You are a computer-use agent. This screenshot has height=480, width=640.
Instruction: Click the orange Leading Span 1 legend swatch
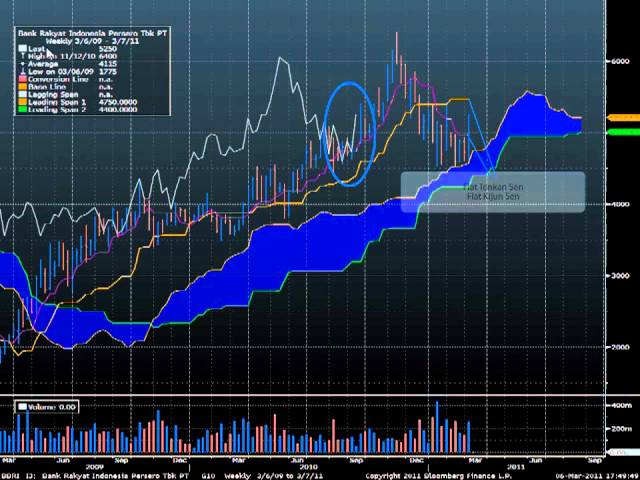tap(22, 102)
